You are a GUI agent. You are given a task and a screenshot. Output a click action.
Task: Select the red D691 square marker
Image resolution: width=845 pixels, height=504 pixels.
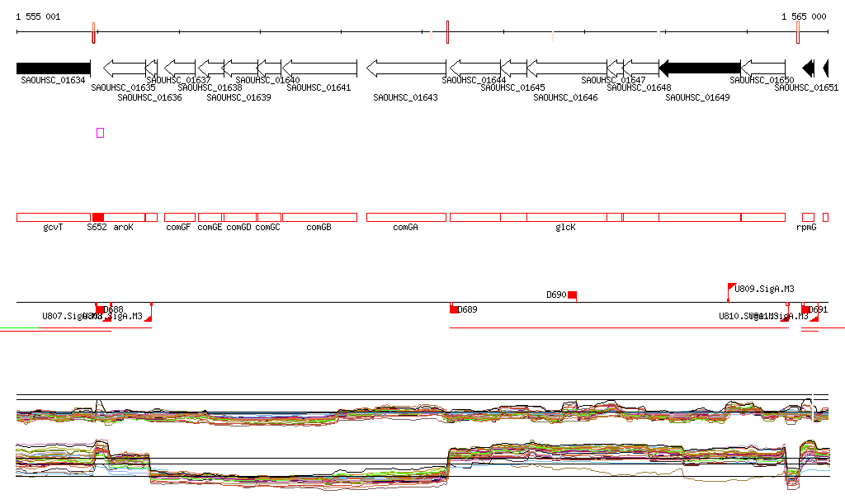[805, 309]
